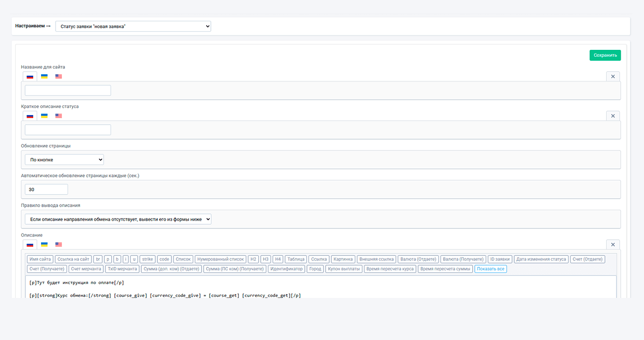Viewport: 644px width, 340px height.
Task: Insert a Таблица tag
Action: point(296,259)
